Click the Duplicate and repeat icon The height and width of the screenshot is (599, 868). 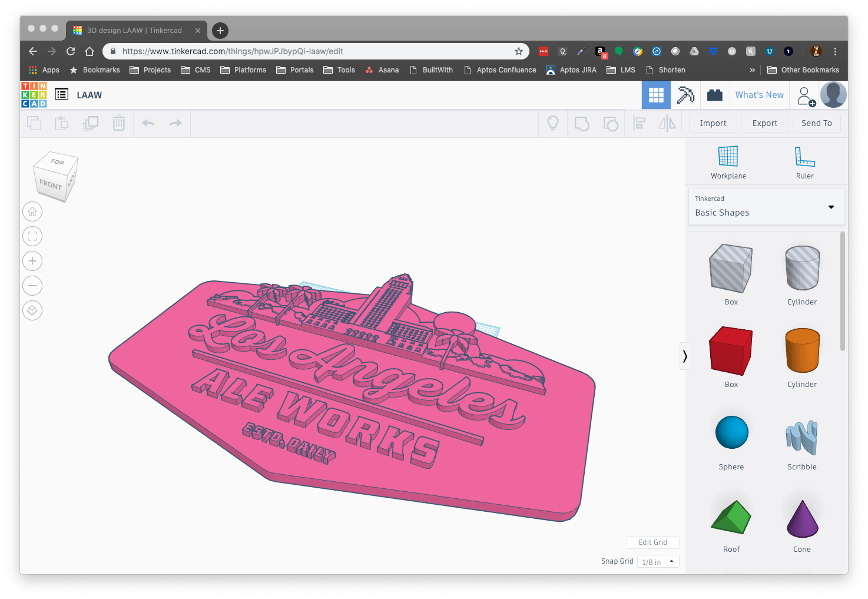(91, 123)
